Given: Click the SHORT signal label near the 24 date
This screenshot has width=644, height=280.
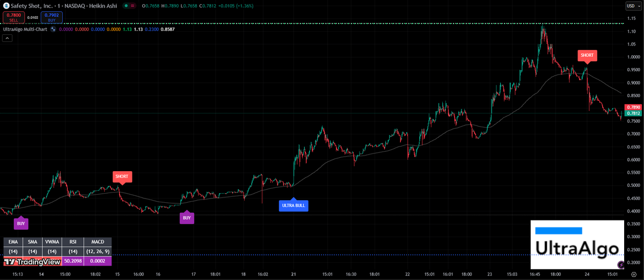Looking at the screenshot, I should (587, 55).
